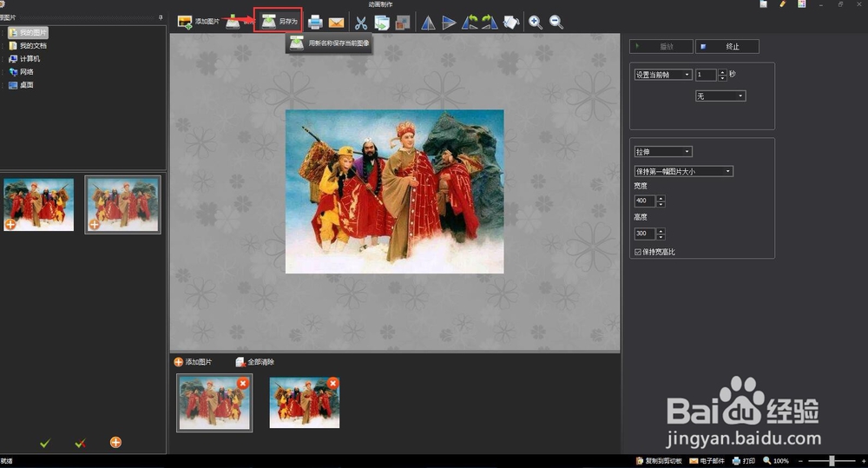This screenshot has width=868, height=468.
Task: Flip image vertically with sideways triangle icon
Action: [x=449, y=23]
